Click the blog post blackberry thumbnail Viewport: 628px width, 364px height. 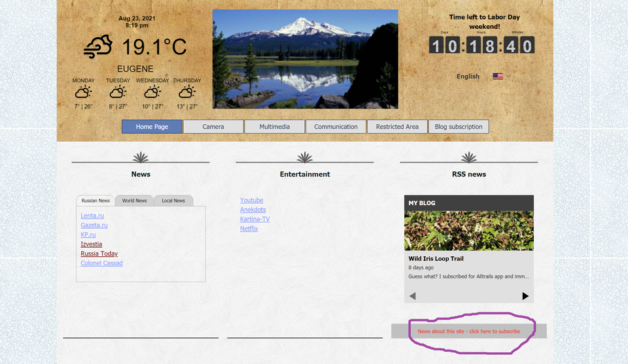click(468, 231)
